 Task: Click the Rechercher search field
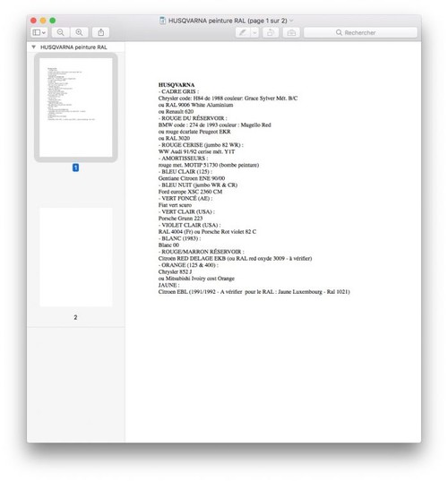pos(360,32)
